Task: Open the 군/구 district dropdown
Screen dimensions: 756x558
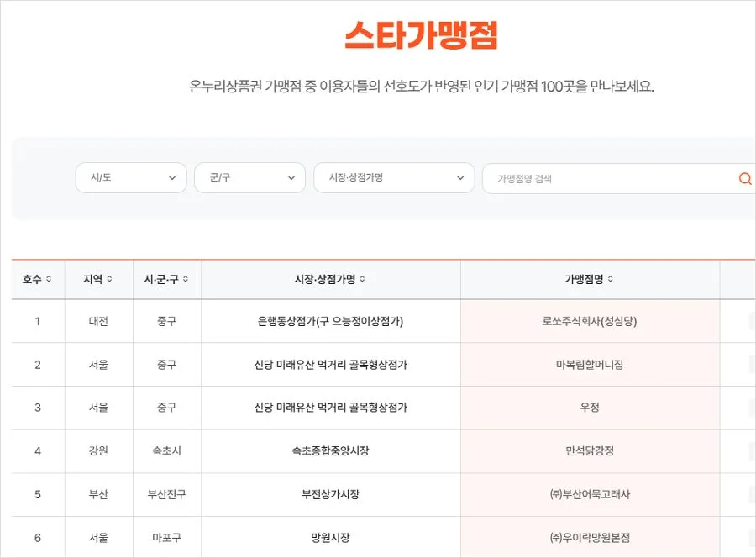Action: pos(249,177)
